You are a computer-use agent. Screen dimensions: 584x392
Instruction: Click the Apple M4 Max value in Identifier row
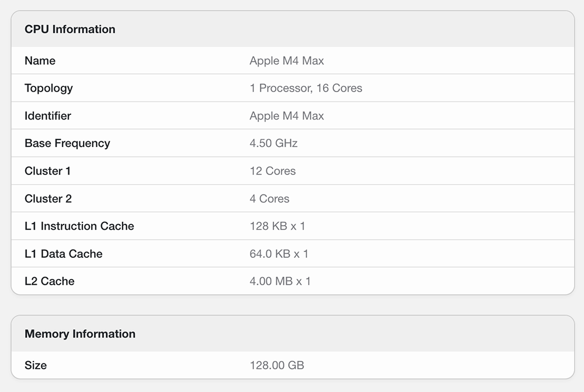[286, 116]
